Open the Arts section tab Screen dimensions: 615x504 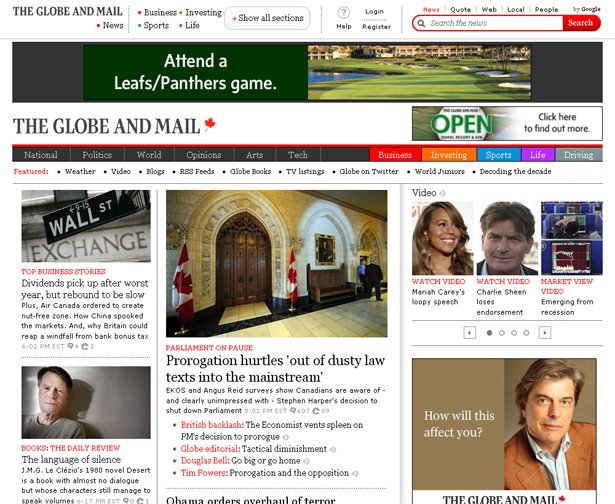[255, 155]
